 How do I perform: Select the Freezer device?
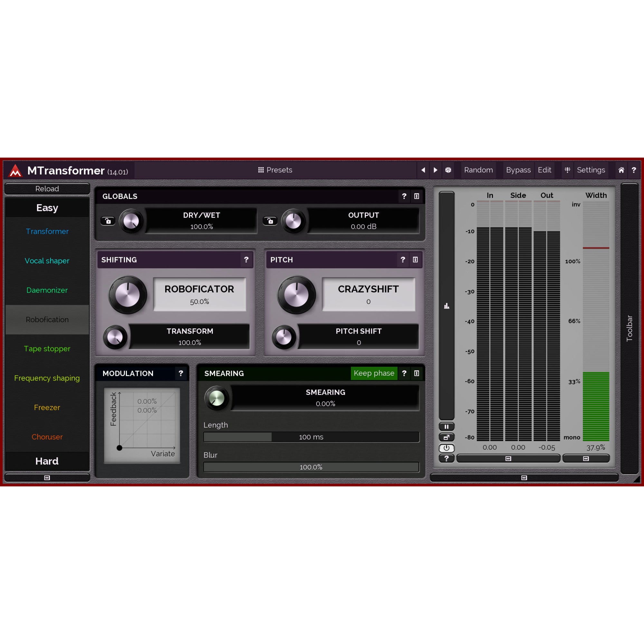[x=47, y=407]
